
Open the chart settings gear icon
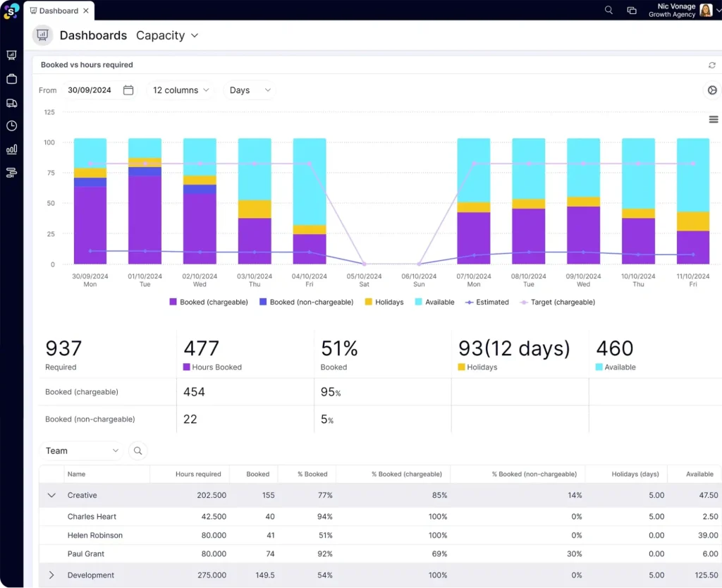712,90
